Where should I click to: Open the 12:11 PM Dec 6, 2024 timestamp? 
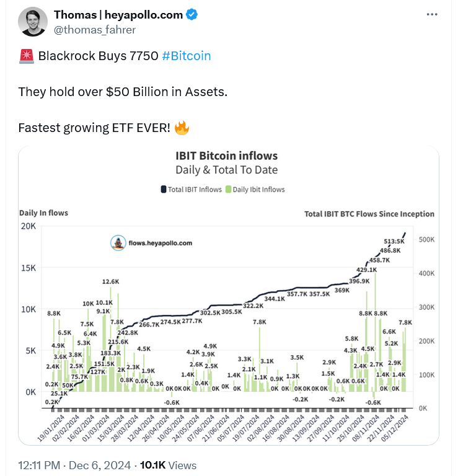74,465
